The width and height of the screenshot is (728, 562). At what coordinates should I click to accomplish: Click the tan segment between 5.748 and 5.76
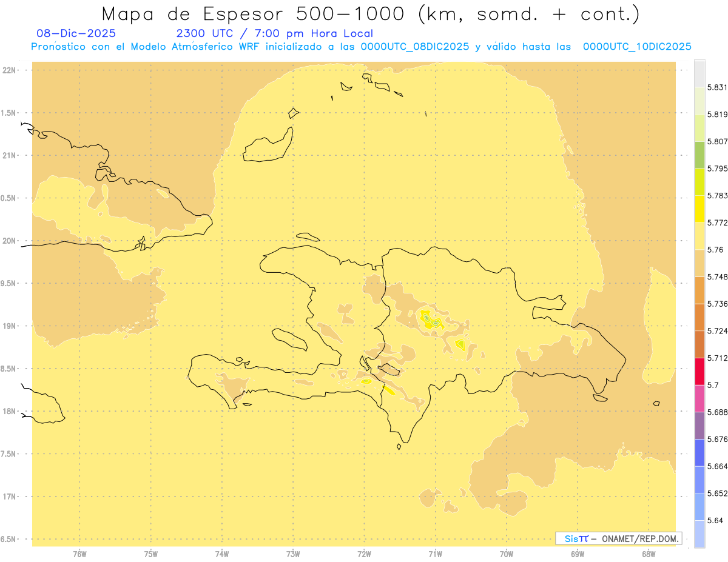tap(699, 263)
